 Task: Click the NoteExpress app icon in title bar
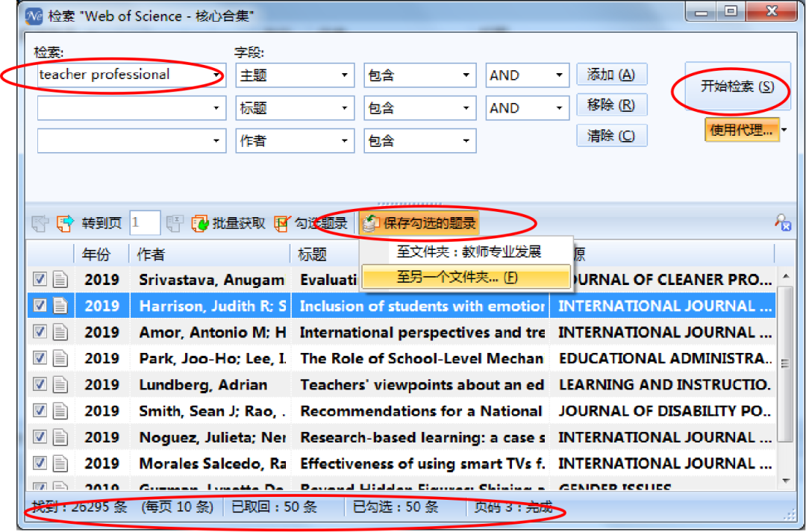click(x=34, y=16)
